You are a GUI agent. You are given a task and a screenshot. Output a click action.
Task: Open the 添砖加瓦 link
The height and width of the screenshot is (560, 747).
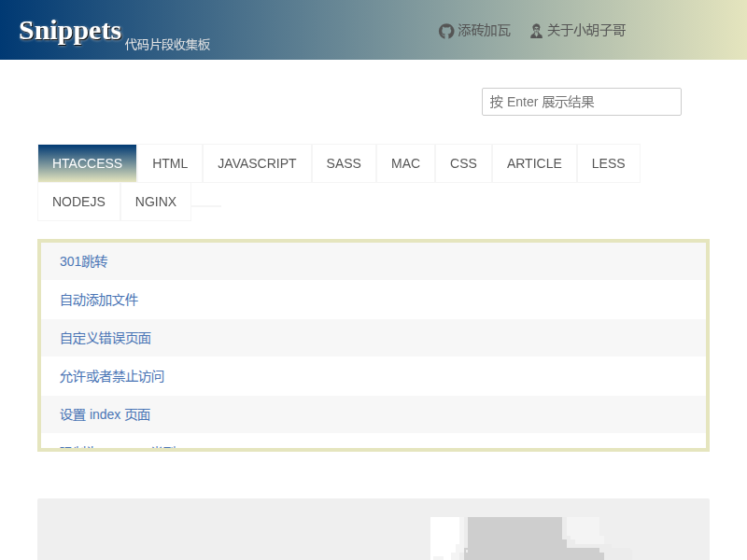484,31
